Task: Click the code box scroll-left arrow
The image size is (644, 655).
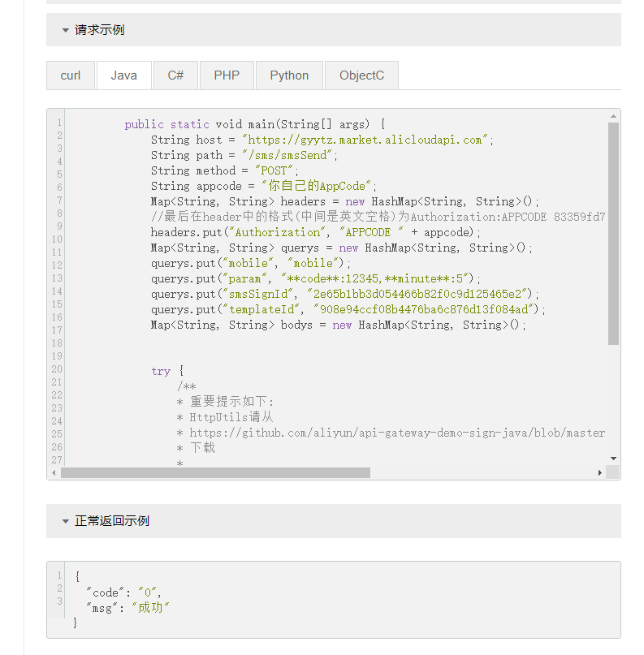Action: pyautogui.click(x=54, y=473)
